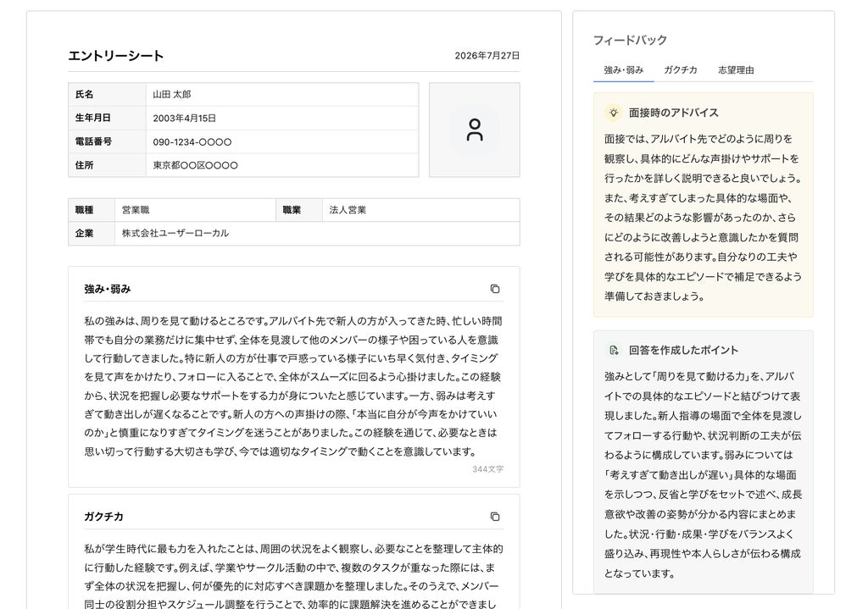
Task: Click the company name 株式会社ユーザーローカル
Action: tap(317, 233)
